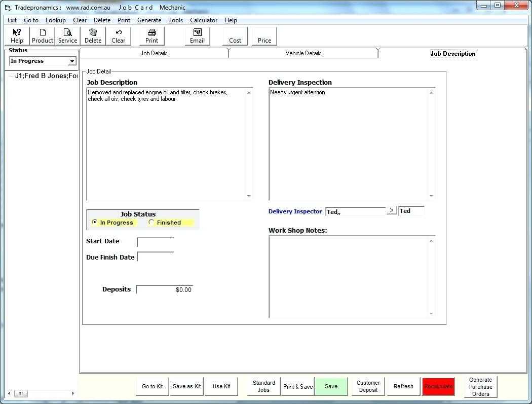Open the Generate menu

click(x=149, y=20)
